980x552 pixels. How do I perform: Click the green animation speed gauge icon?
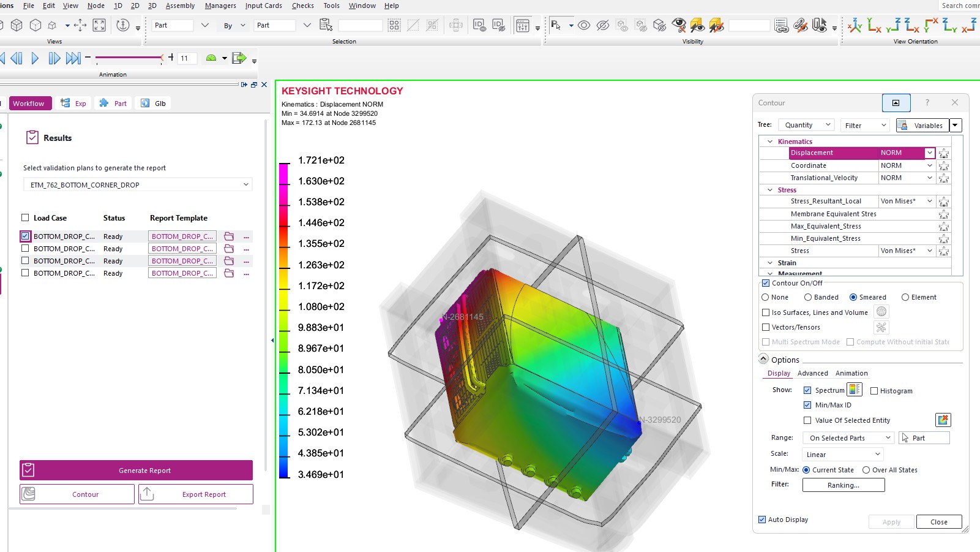[211, 58]
